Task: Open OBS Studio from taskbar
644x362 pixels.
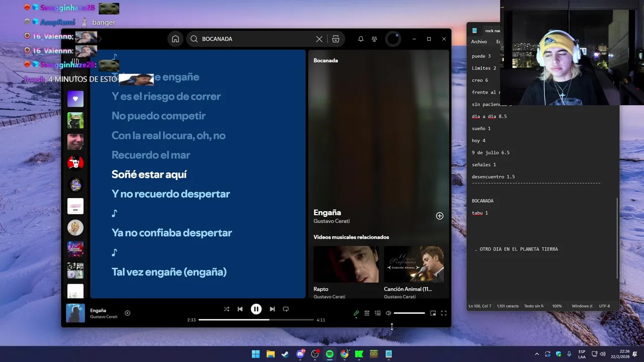Action: 315,354
